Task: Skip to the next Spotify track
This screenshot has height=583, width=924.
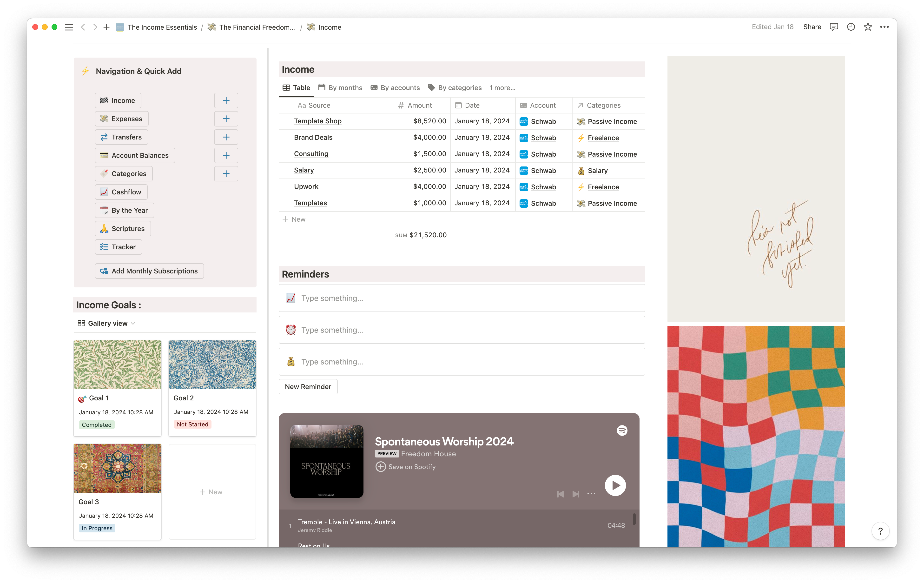Action: pos(576,494)
